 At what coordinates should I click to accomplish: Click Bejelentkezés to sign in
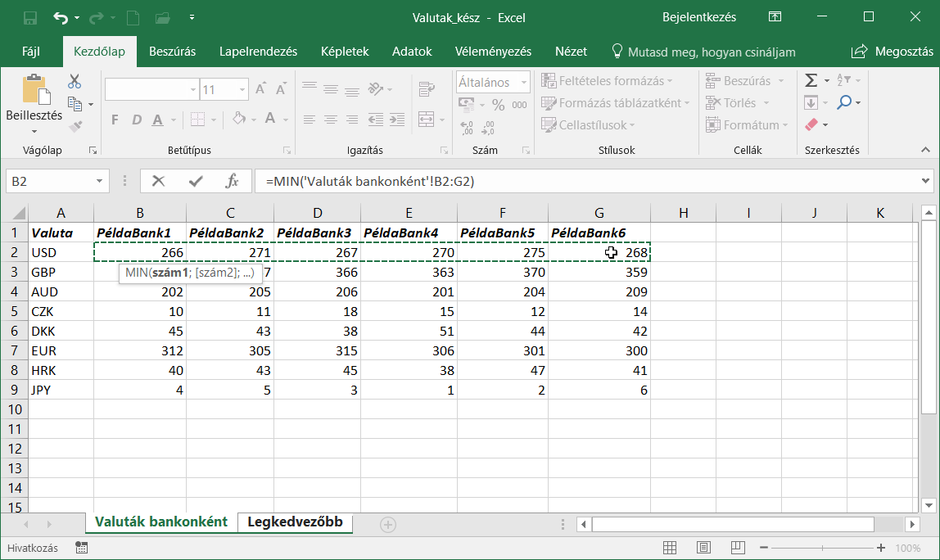tap(698, 17)
